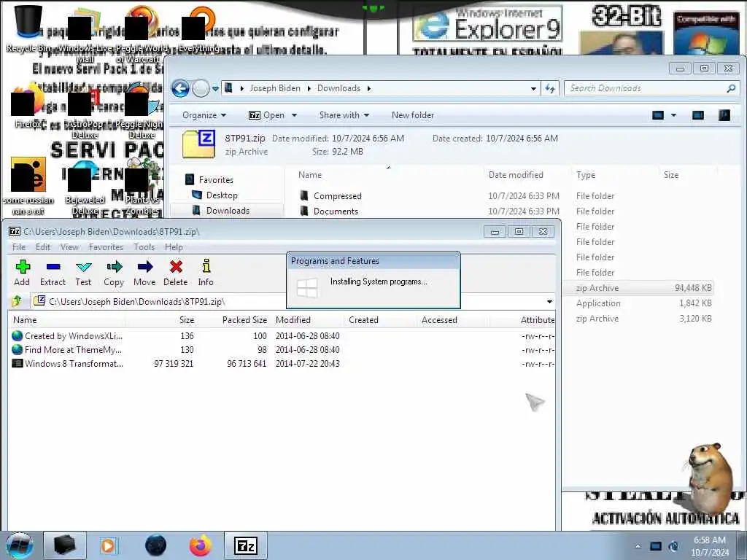The width and height of the screenshot is (747, 560).
Task: Click the Back arrow in Explorer window
Action: (x=181, y=88)
